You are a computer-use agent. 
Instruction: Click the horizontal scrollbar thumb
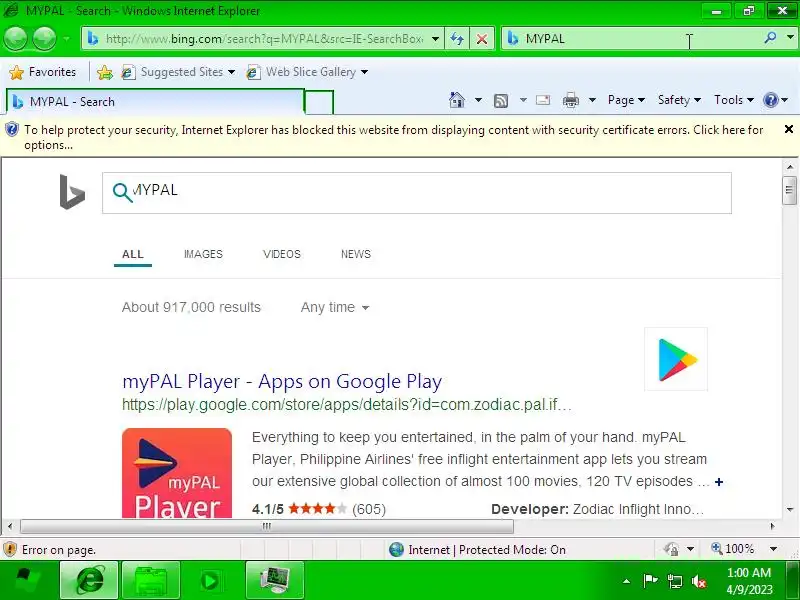pos(267,526)
